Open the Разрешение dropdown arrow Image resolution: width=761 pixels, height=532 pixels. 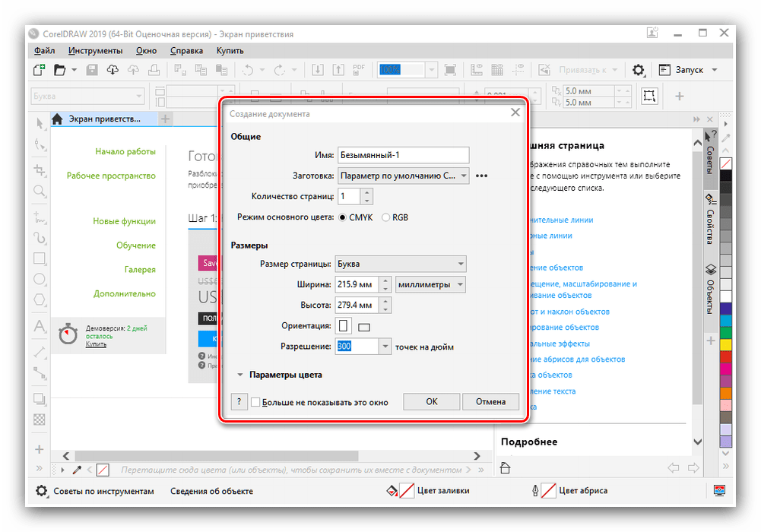[385, 347]
